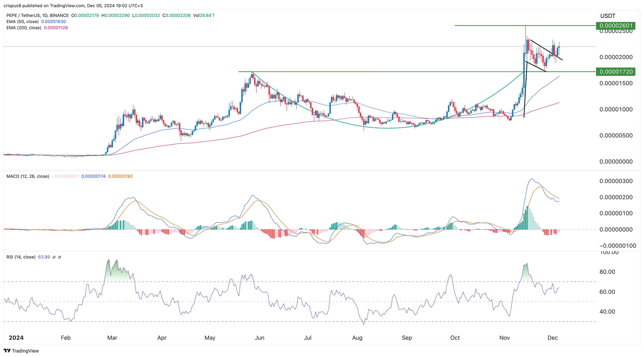Select the EMA (50, close) indicator label
The width and height of the screenshot is (644, 357).
click(x=23, y=21)
